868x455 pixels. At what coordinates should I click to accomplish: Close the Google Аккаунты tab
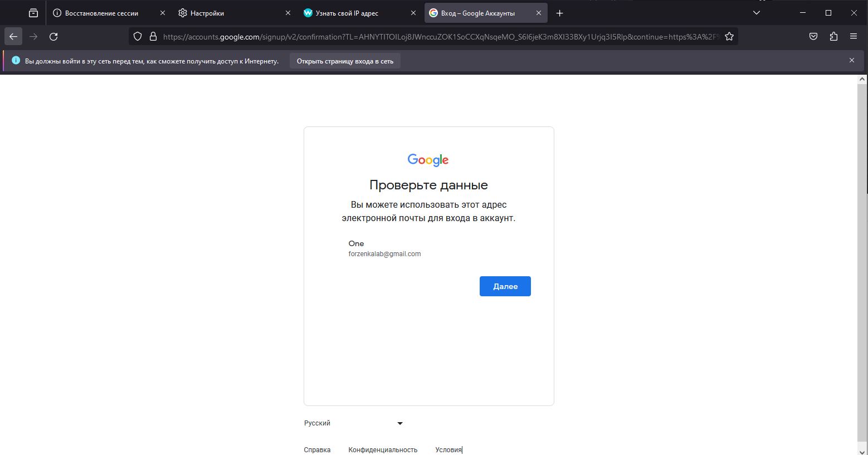[539, 13]
